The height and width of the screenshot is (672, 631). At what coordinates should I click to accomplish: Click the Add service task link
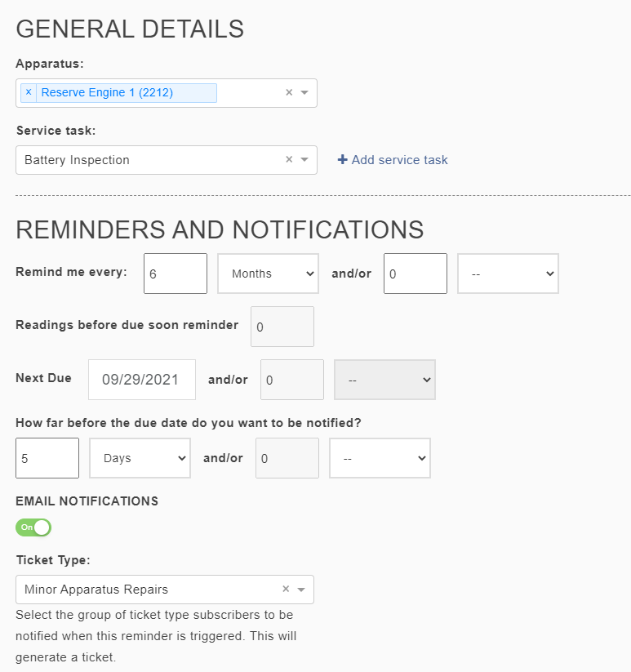(399, 159)
